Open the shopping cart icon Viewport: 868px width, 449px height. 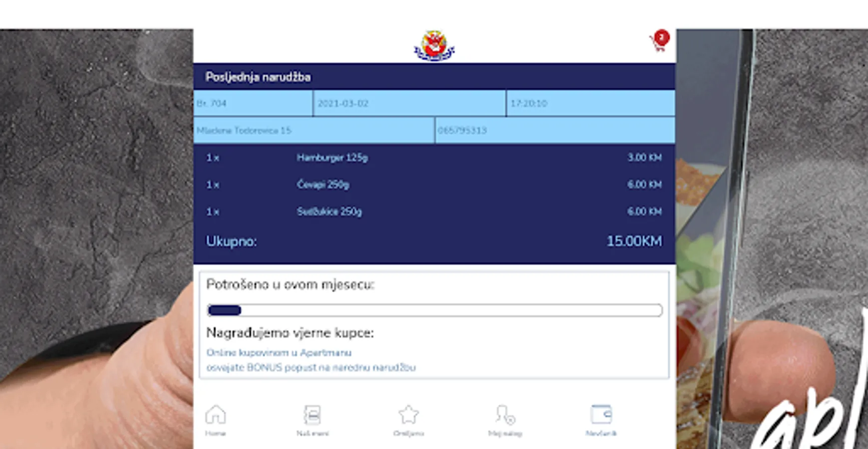coord(660,41)
